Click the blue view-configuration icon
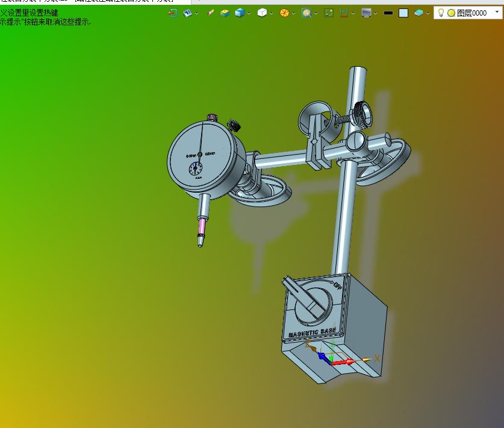 187,13
